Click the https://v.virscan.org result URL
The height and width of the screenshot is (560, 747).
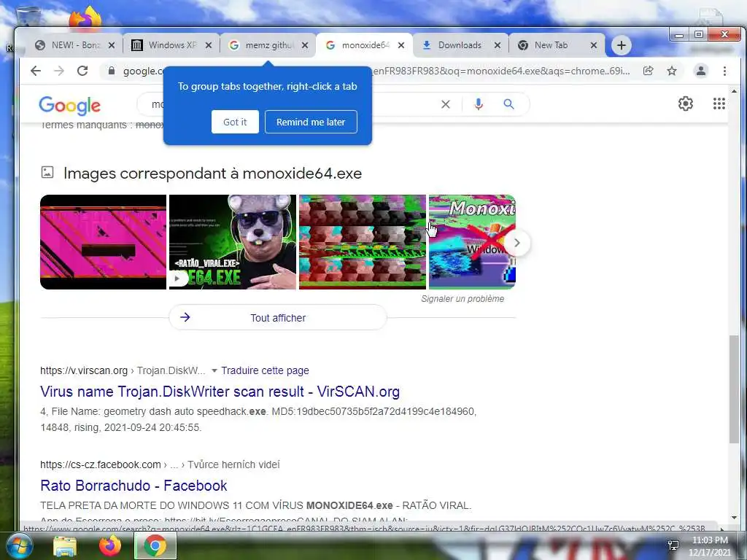[x=84, y=370]
